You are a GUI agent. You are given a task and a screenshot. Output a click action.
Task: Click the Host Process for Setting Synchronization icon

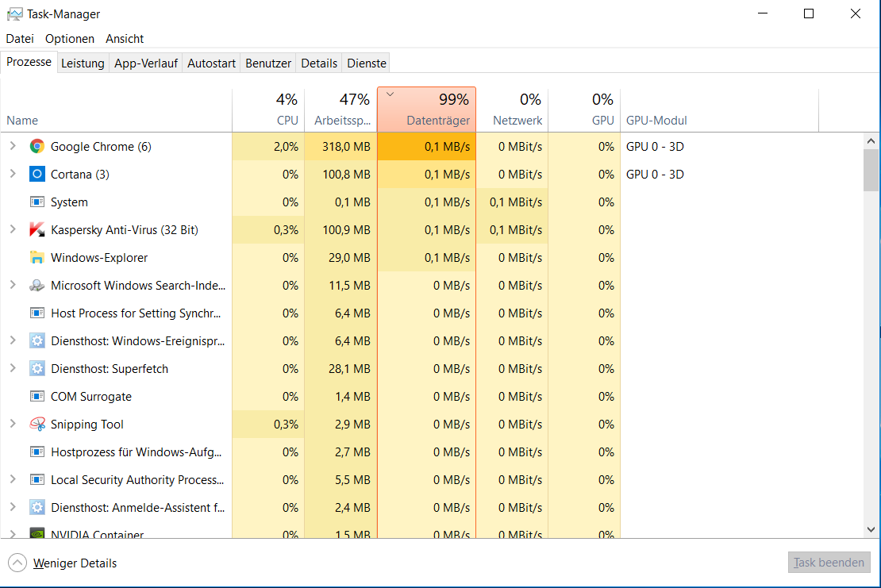[x=37, y=313]
